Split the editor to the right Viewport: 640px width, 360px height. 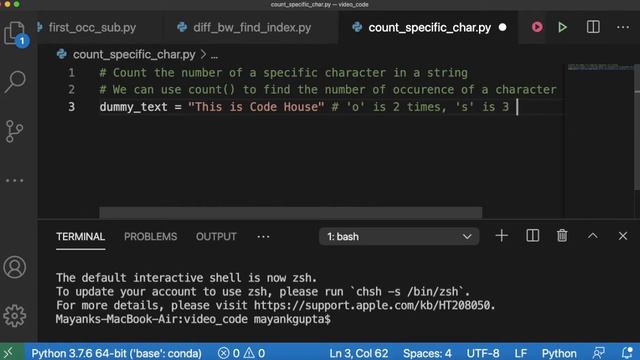(x=593, y=27)
